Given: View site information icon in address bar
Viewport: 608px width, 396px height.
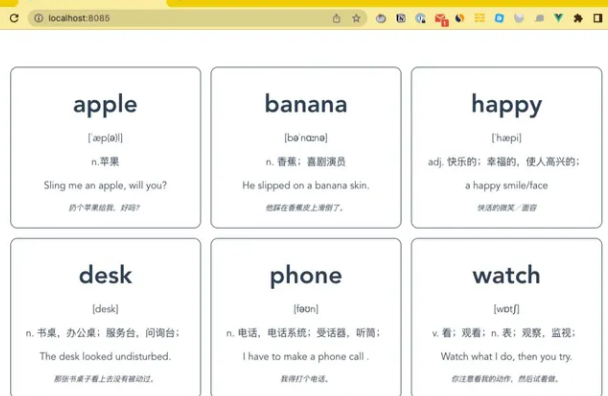Looking at the screenshot, I should click(x=38, y=18).
